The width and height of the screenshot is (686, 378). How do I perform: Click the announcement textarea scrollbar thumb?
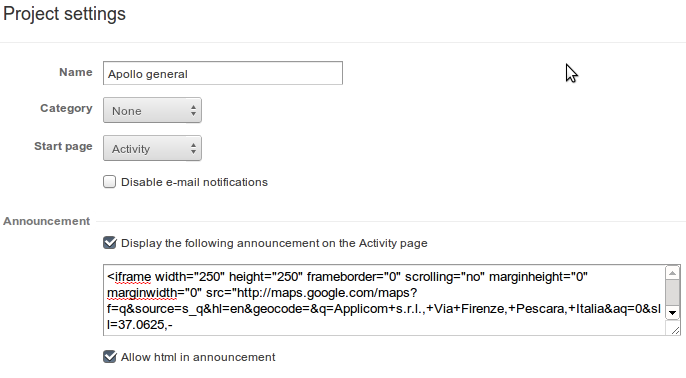click(672, 293)
